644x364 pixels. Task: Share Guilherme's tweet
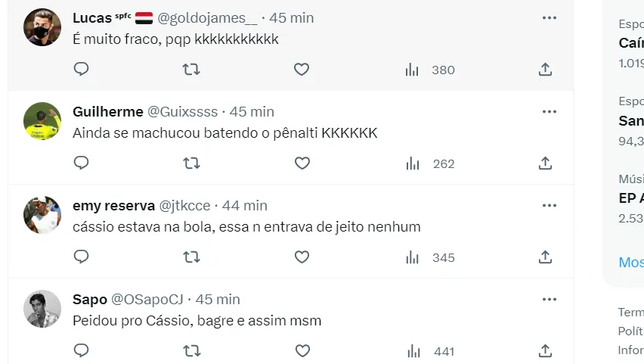545,163
